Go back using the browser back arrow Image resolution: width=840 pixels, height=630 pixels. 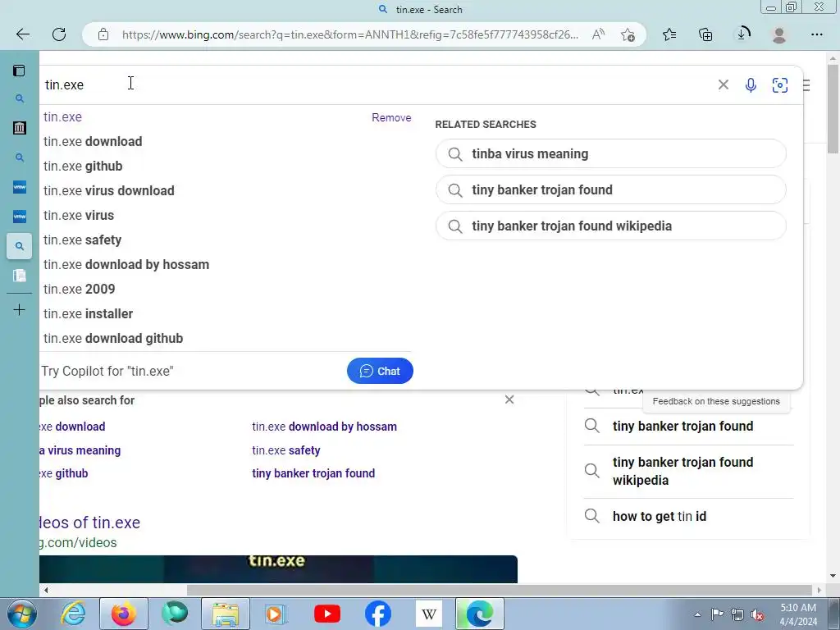(x=22, y=34)
